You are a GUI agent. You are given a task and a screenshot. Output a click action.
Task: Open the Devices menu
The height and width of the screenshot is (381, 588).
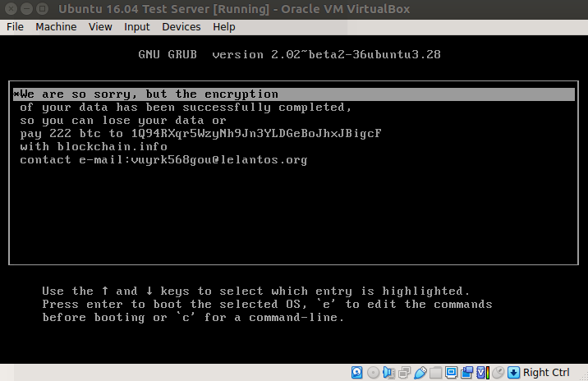(x=181, y=27)
